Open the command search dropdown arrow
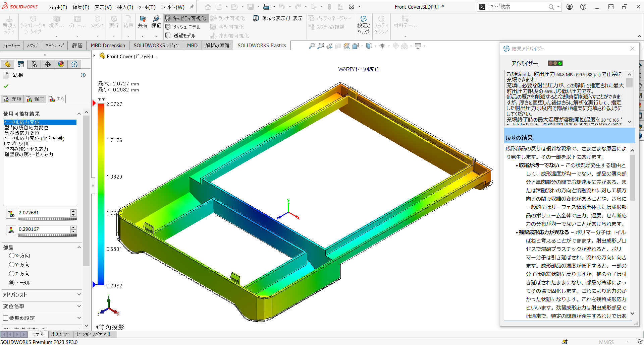 [558, 7]
